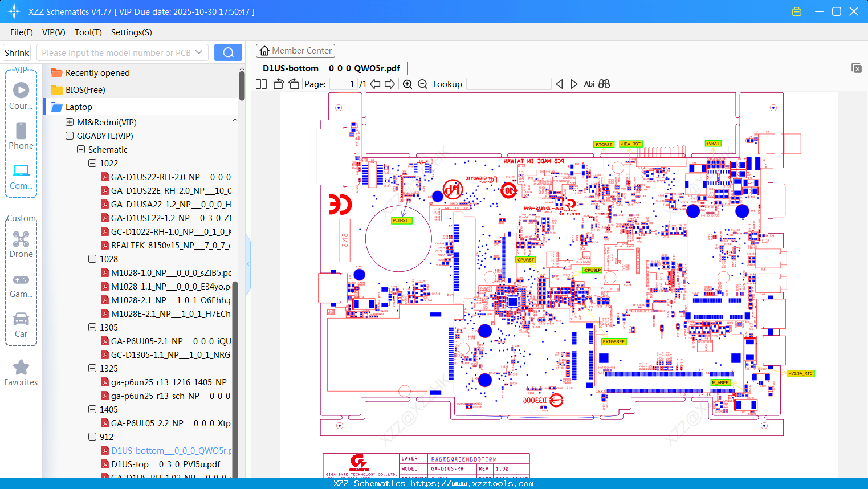
Task: Toggle the two-page split view icon
Action: [262, 84]
